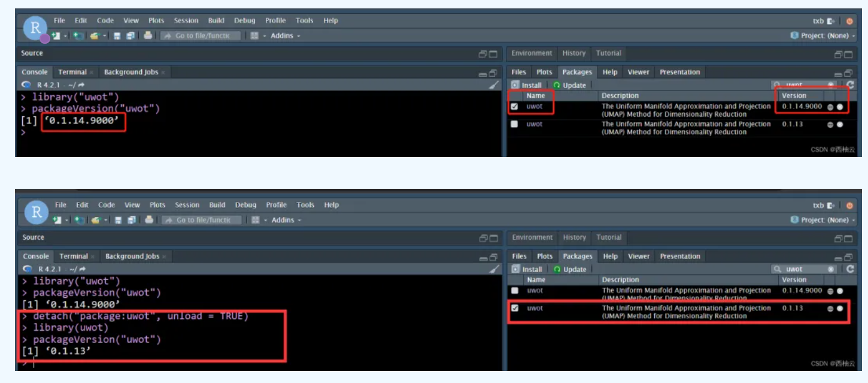868x383 pixels.
Task: Open Addins dropdown in bottom RStudio
Action: [286, 220]
